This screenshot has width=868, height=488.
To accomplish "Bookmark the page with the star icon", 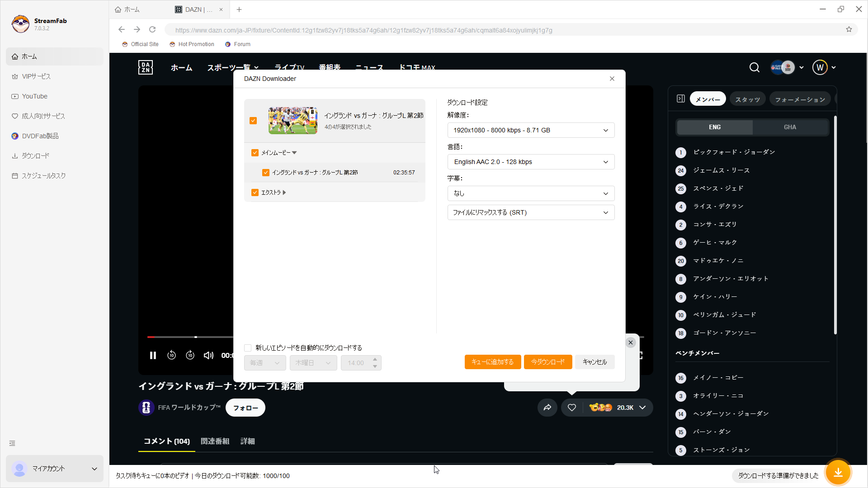I will 849,30.
